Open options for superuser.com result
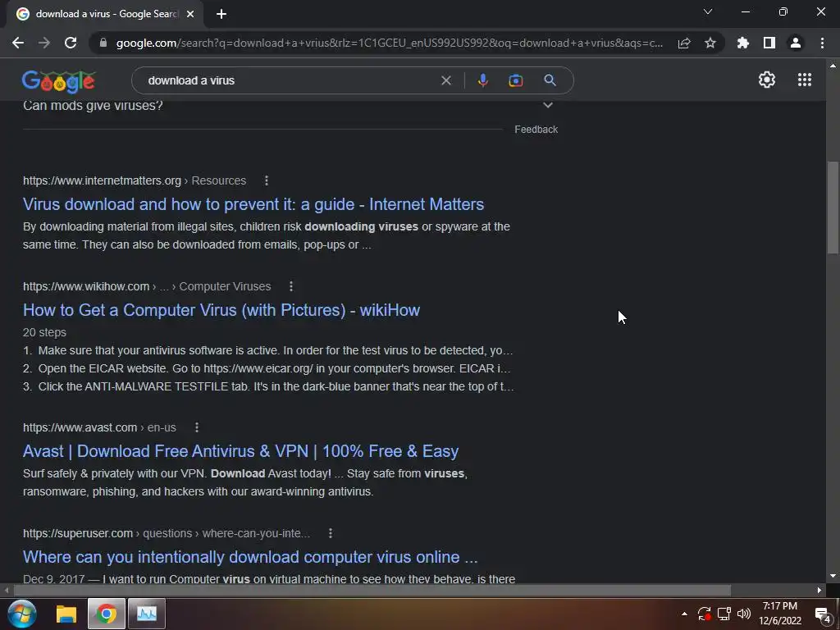Screen dimensions: 840x630 click(331, 533)
